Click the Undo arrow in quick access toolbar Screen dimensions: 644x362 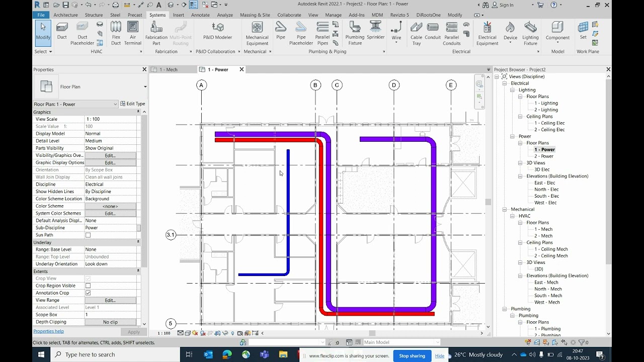pos(88,5)
